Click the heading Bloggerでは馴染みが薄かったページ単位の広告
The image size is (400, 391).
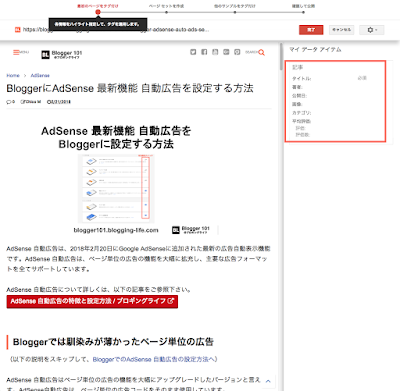tap(113, 342)
